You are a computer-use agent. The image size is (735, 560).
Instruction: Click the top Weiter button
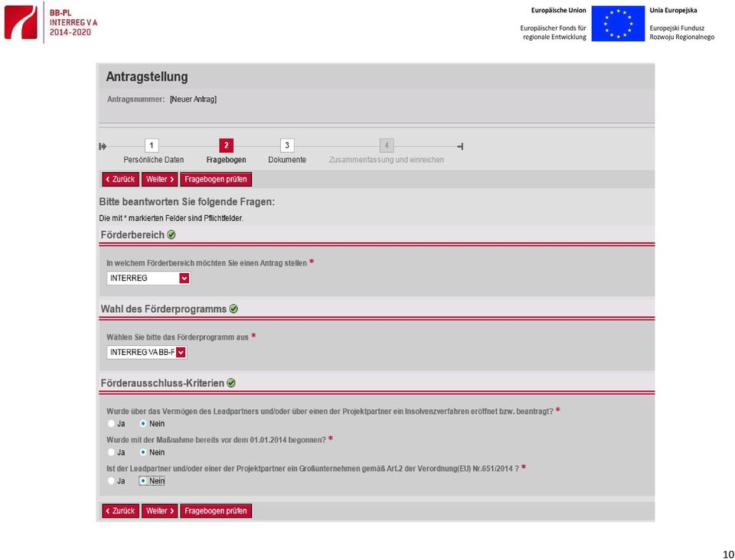(159, 179)
